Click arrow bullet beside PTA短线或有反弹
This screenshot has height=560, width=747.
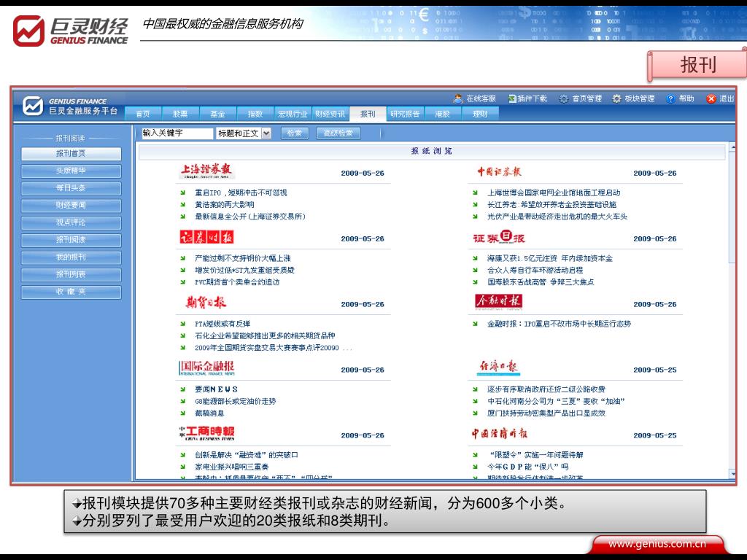[182, 324]
